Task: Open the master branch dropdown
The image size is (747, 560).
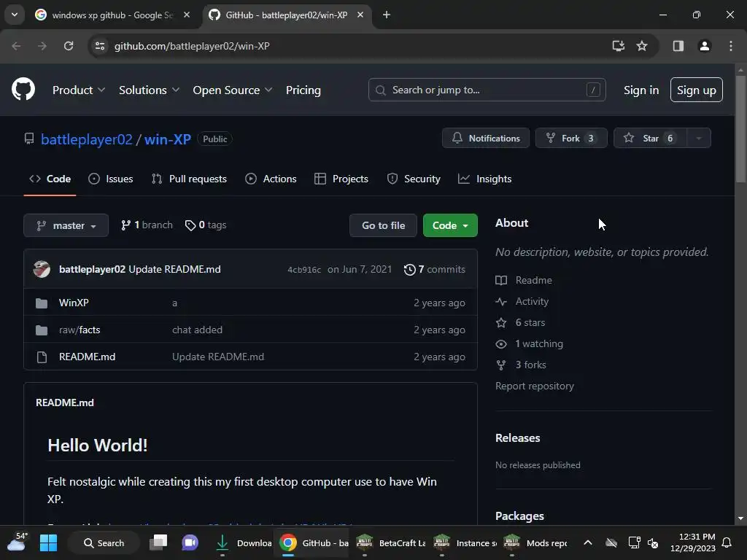Action: (x=66, y=225)
